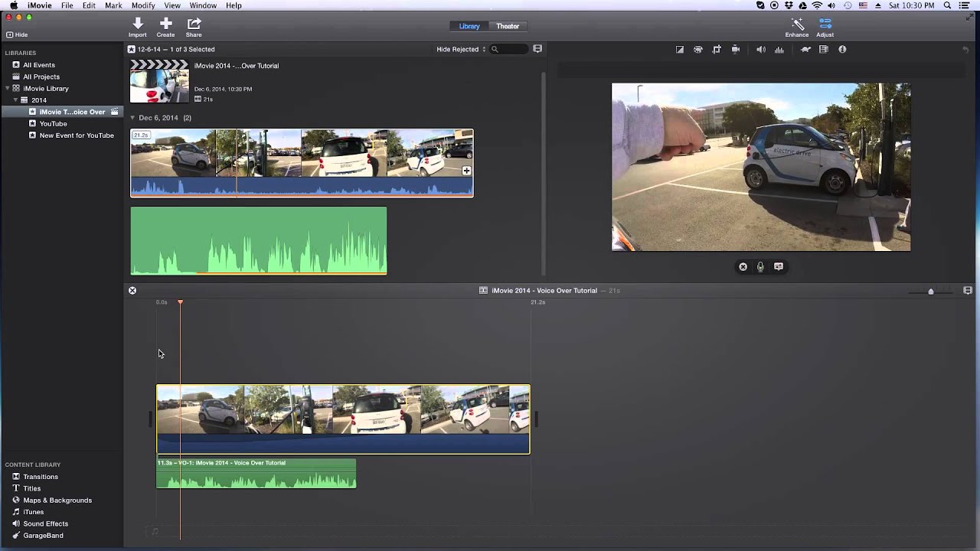
Task: Switch to Library view
Action: pos(469,26)
